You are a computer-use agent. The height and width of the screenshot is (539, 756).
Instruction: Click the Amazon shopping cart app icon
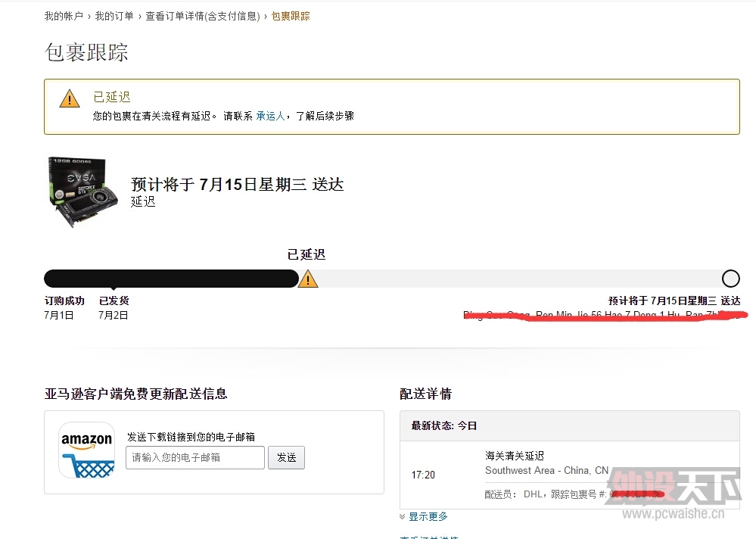coord(87,450)
